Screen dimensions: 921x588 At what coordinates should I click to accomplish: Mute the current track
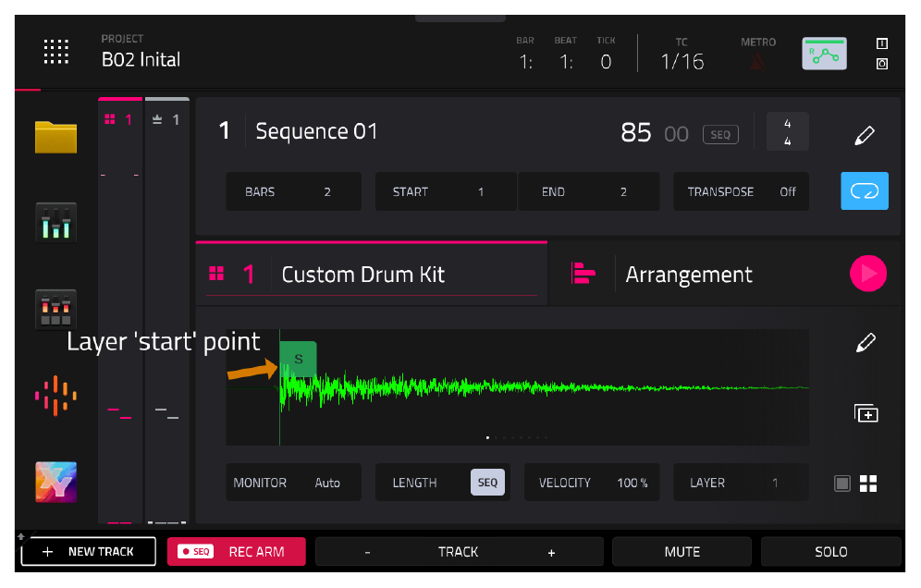(682, 552)
